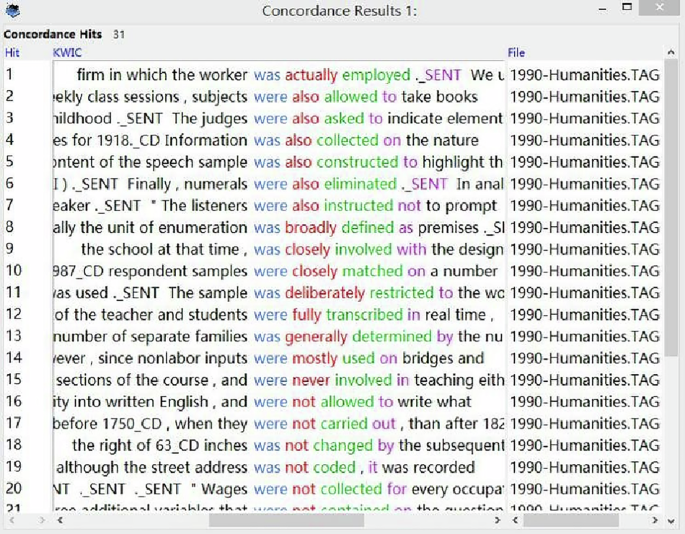Click file name in row 20
The width and height of the screenshot is (685, 534).
[585, 489]
